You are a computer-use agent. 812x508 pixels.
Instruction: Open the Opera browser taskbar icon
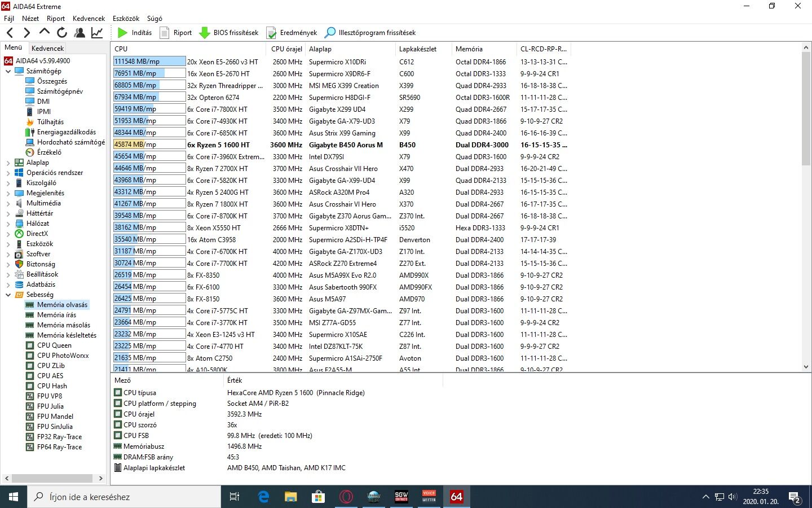click(346, 497)
